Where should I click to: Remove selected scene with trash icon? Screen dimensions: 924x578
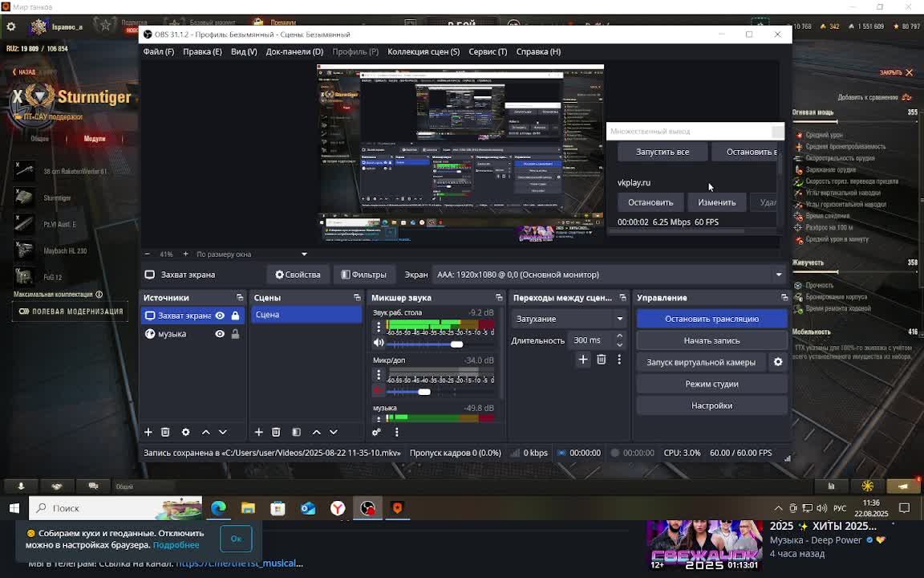click(x=276, y=433)
